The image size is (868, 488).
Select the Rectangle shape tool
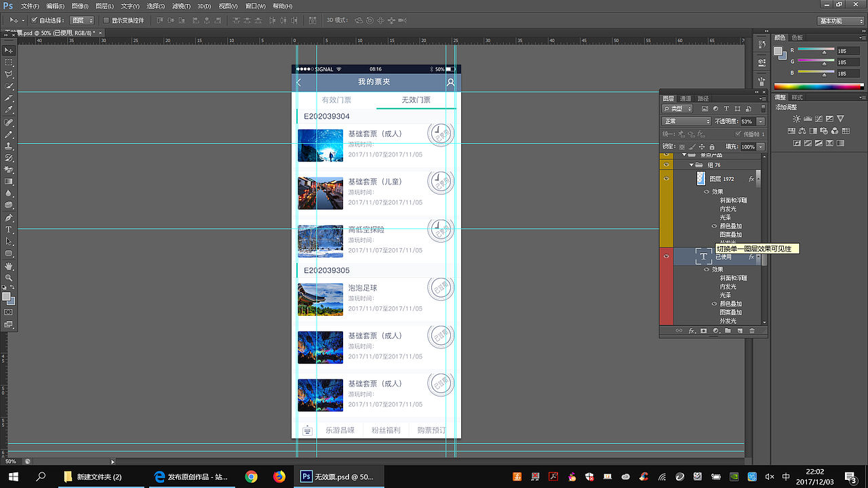click(9, 253)
